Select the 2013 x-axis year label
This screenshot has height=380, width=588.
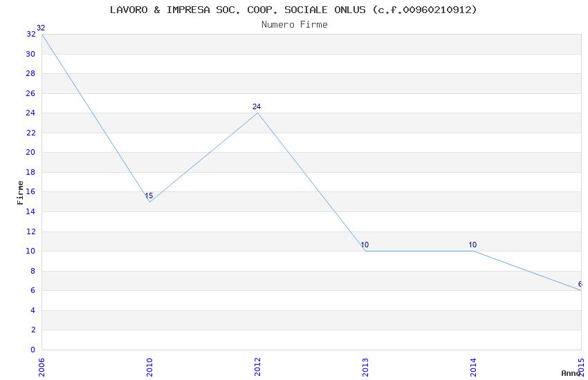pyautogui.click(x=365, y=366)
